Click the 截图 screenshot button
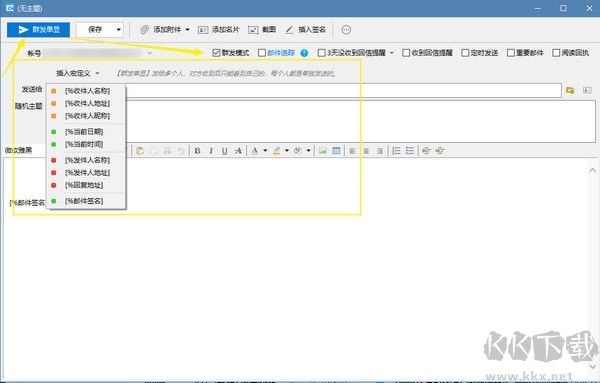Viewport: 600px width, 383px height. [262, 29]
